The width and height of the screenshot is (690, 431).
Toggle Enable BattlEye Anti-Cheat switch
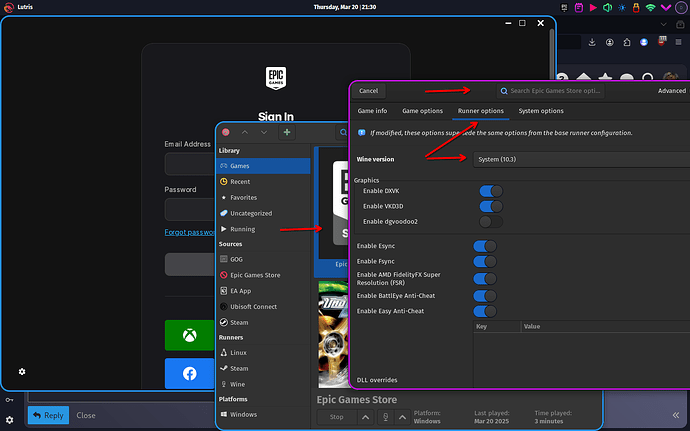[x=485, y=296]
